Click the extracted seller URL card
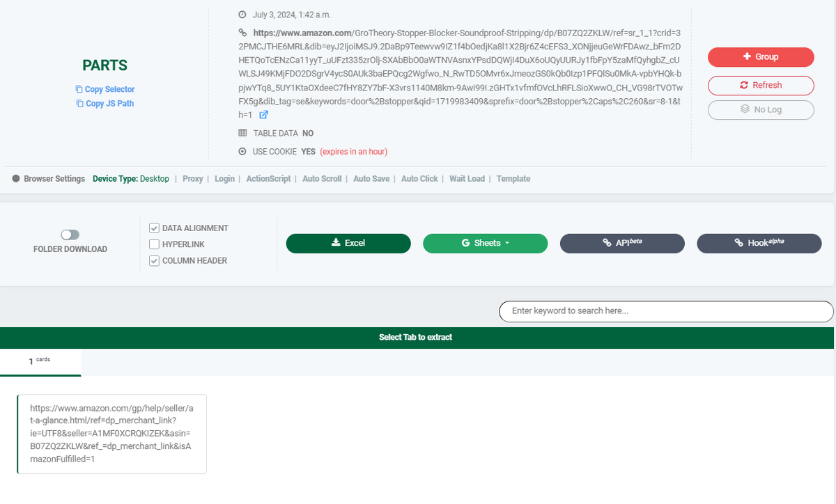This screenshot has height=504, width=836. click(x=111, y=434)
